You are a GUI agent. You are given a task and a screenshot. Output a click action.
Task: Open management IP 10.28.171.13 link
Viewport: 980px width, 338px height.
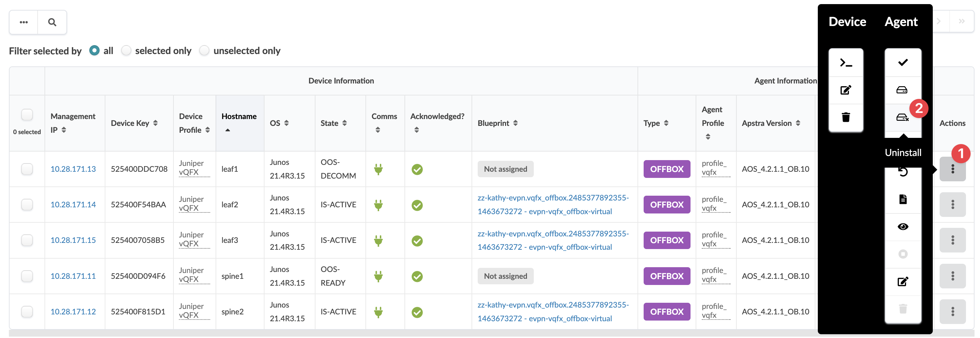73,169
